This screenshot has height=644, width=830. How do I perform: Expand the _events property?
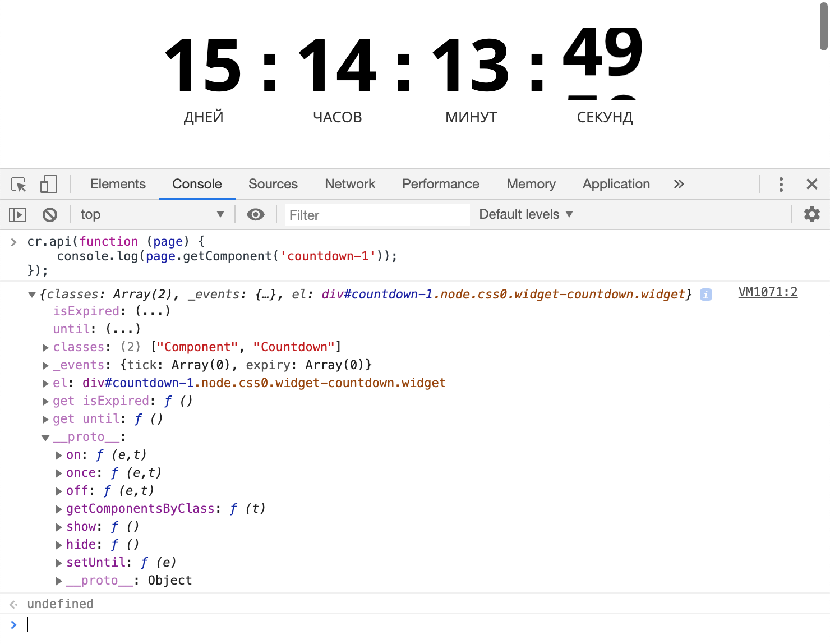46,366
